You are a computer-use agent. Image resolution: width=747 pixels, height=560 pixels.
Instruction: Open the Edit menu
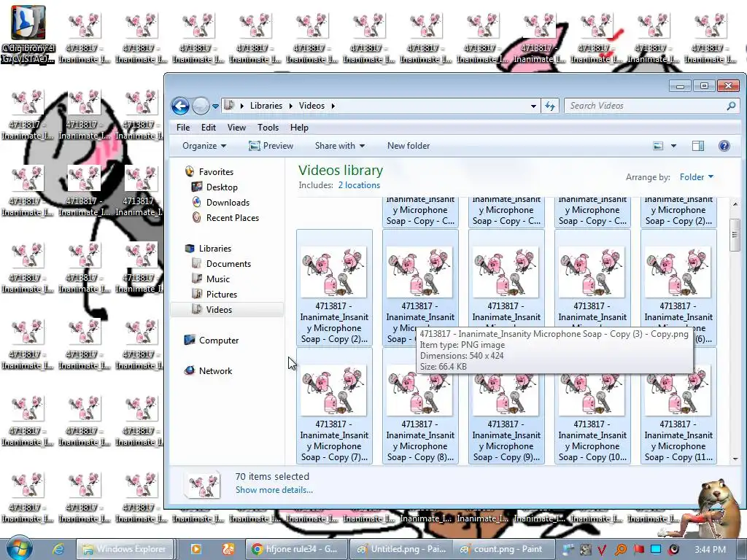(208, 128)
